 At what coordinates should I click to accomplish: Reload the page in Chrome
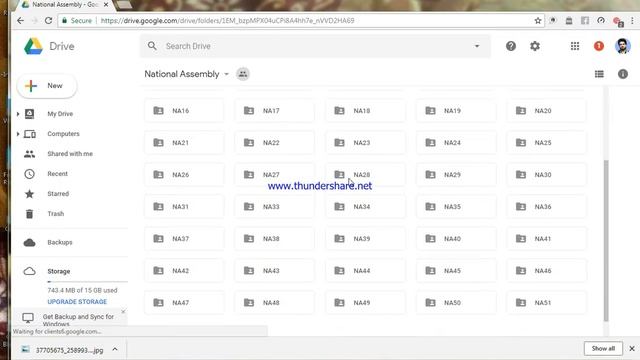point(48,20)
